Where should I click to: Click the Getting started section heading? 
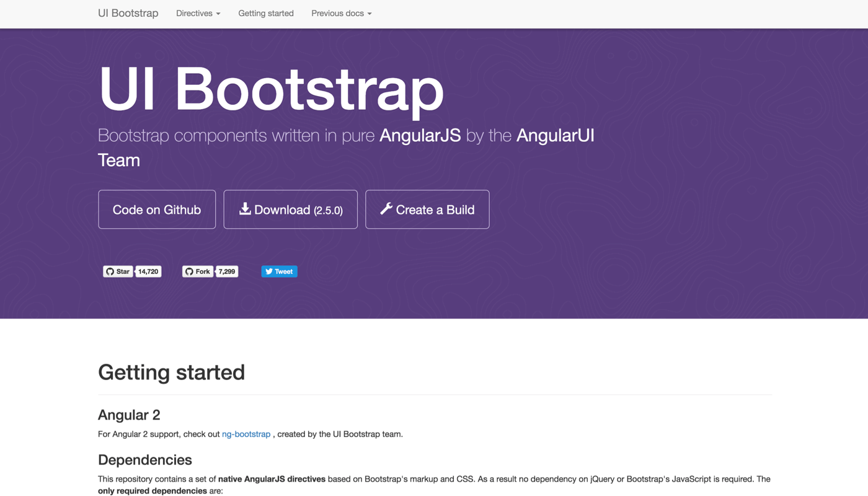[172, 372]
